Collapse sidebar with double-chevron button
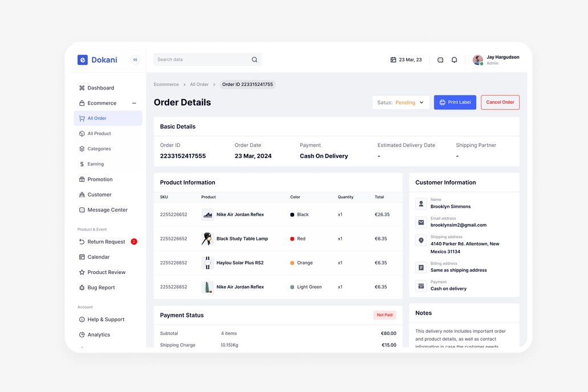Image resolution: width=588 pixels, height=392 pixels. point(136,60)
